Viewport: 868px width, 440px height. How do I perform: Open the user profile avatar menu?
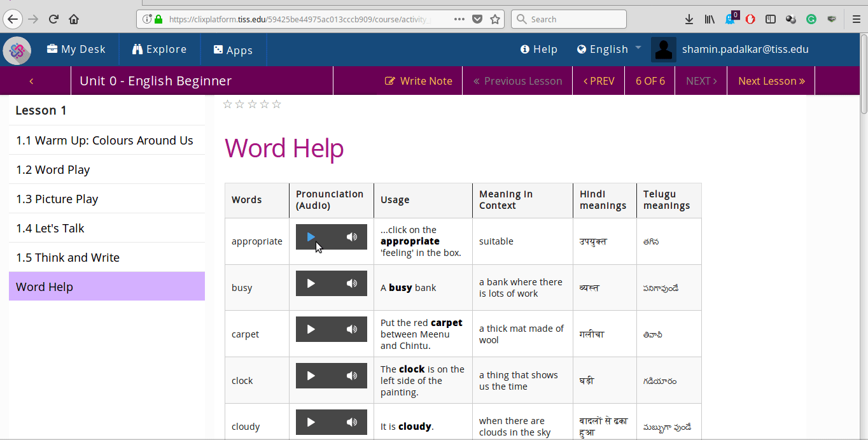[x=664, y=50]
